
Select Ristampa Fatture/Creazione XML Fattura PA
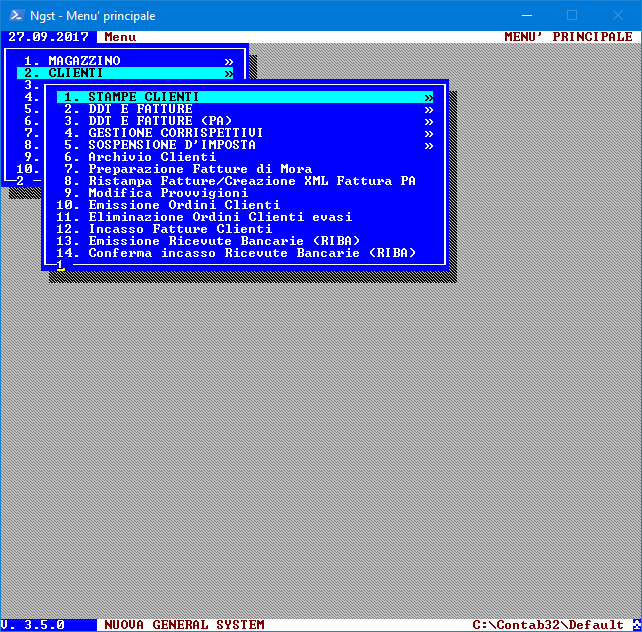pyautogui.click(x=252, y=181)
